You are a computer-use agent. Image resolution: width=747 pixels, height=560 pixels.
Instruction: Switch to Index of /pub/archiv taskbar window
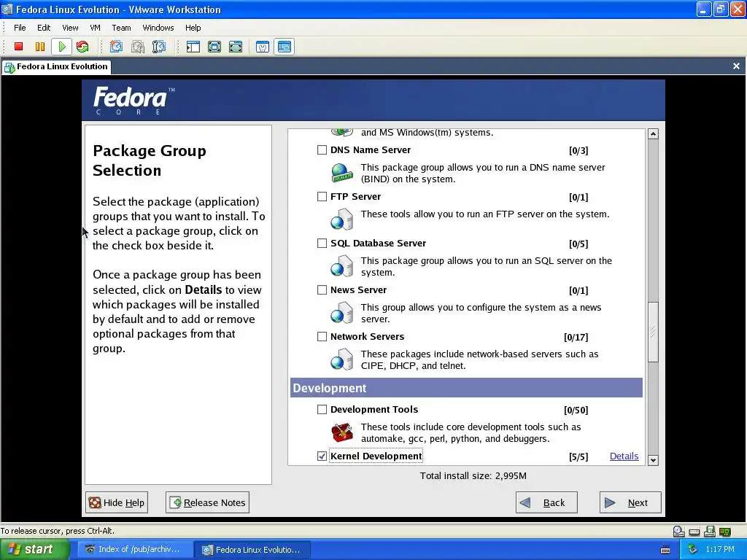pyautogui.click(x=134, y=550)
